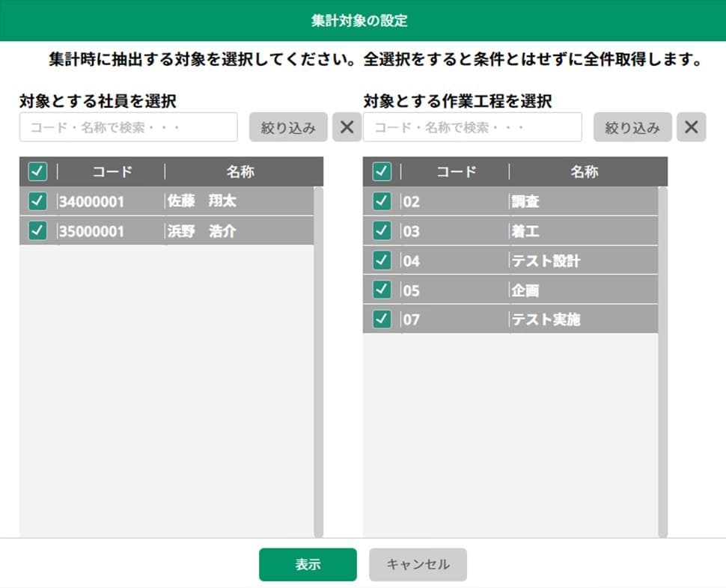Click the 絞り込み button for work processes
The width and height of the screenshot is (726, 588).
point(632,127)
